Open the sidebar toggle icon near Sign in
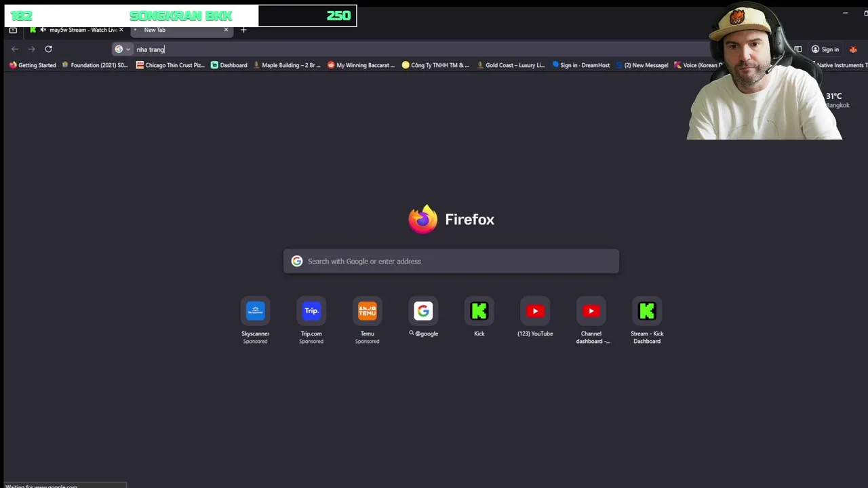Screen dimensions: 868x488 (x=798, y=49)
